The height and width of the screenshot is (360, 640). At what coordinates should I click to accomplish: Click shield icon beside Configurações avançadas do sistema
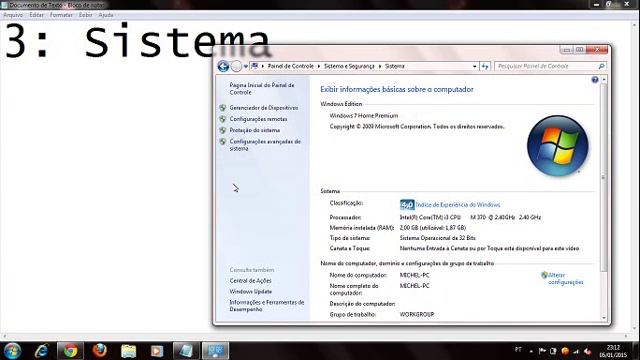tap(222, 142)
